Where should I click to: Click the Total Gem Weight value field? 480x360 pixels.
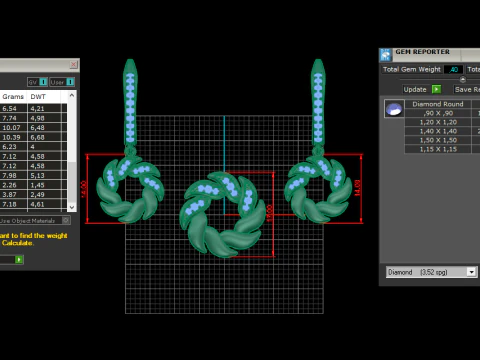pyautogui.click(x=453, y=69)
